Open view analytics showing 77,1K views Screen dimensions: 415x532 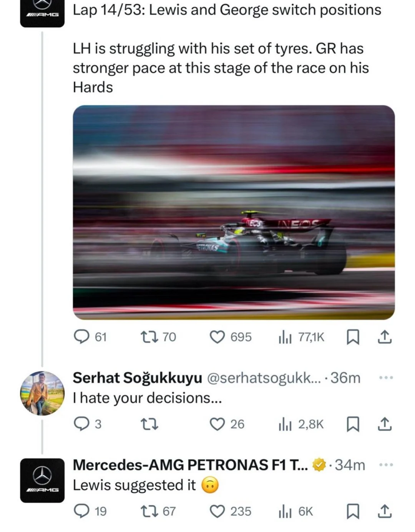point(286,337)
